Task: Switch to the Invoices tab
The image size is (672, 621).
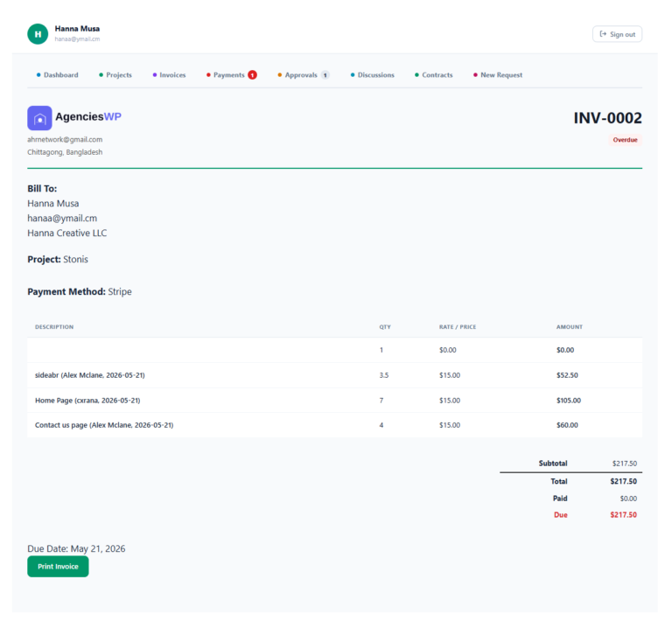Action: pyautogui.click(x=169, y=75)
